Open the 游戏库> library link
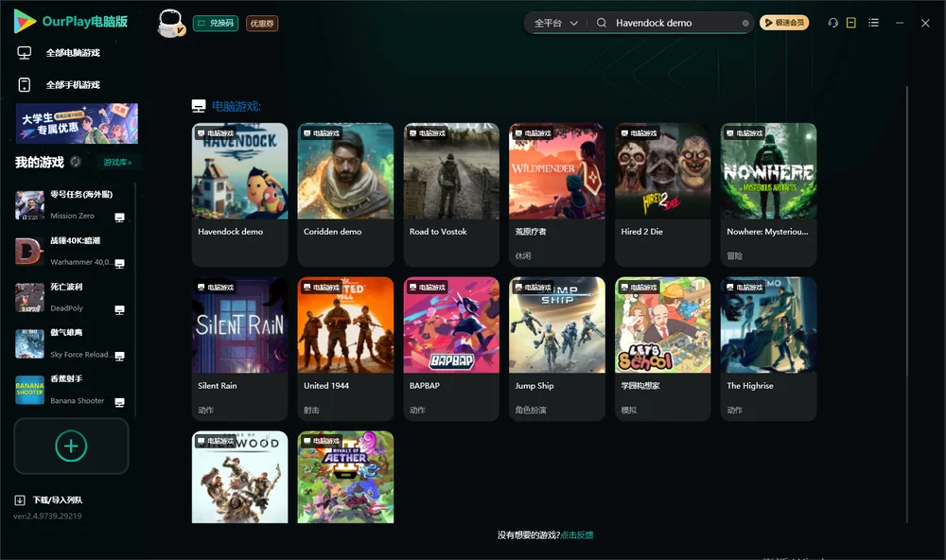Image resolution: width=946 pixels, height=560 pixels. tap(117, 163)
